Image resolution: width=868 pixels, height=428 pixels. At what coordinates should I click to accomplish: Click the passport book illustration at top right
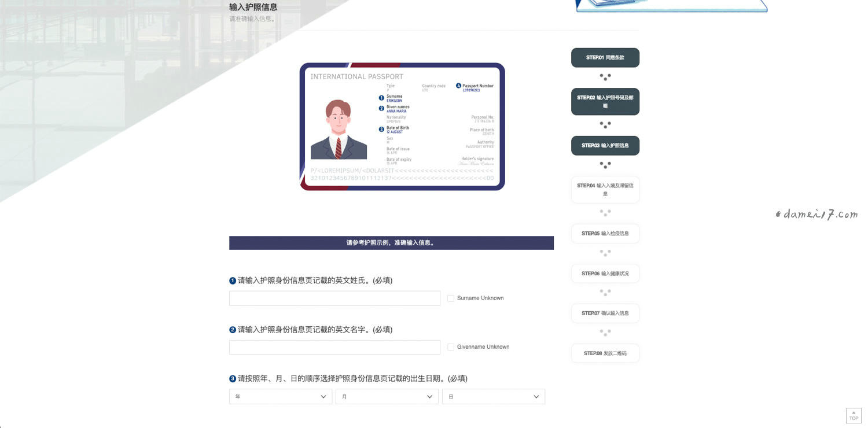tap(670, 6)
